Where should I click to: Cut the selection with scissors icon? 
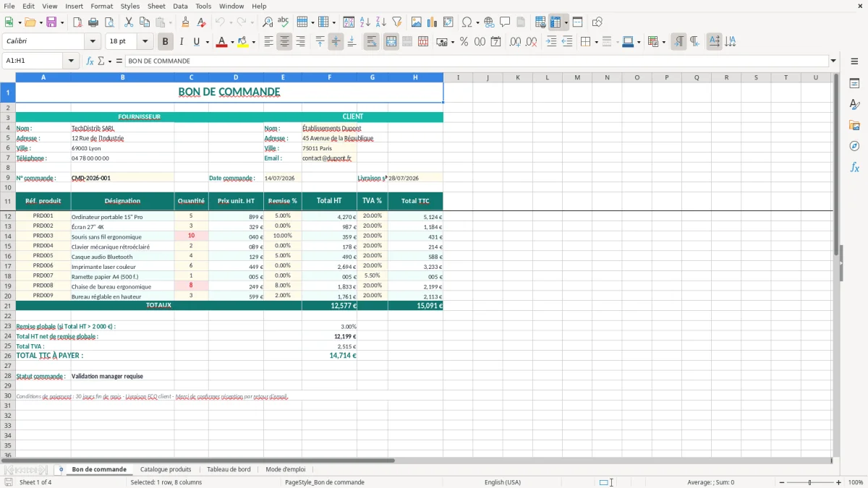pos(129,22)
